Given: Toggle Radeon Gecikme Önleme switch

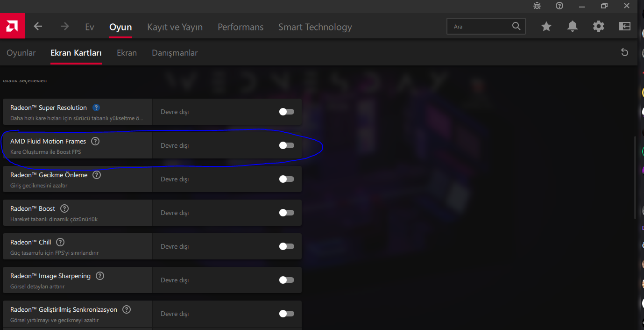Looking at the screenshot, I should click(x=286, y=179).
